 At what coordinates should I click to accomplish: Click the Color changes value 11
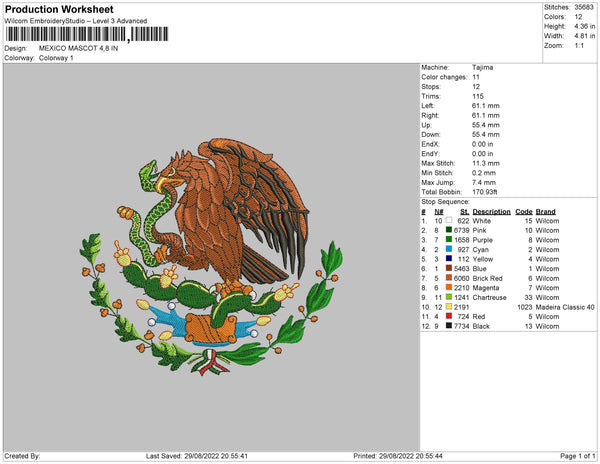pos(476,77)
